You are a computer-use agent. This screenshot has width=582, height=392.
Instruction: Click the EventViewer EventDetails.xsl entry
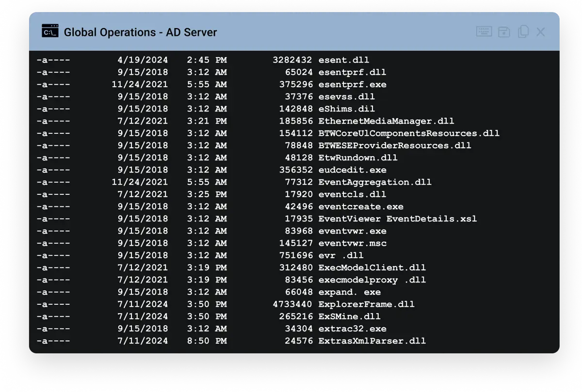(x=398, y=219)
